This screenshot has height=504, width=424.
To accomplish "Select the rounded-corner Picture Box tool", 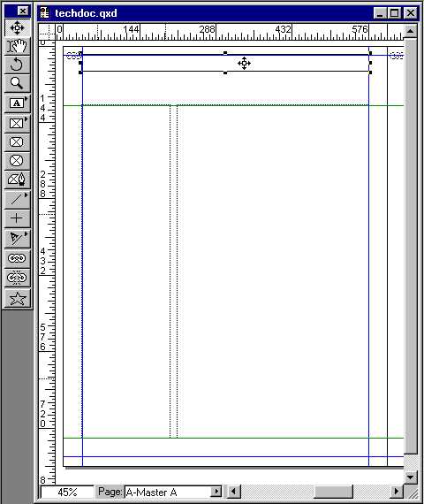I will pos(18,142).
